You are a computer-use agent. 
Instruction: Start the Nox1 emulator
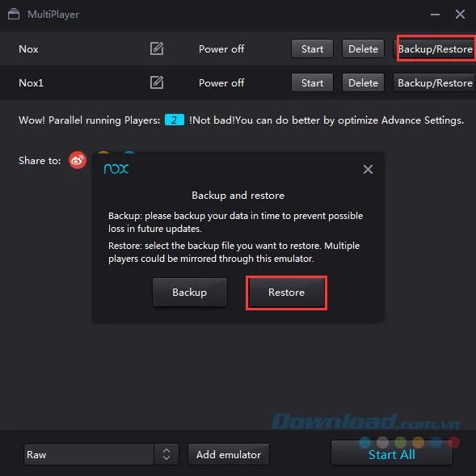point(312,82)
